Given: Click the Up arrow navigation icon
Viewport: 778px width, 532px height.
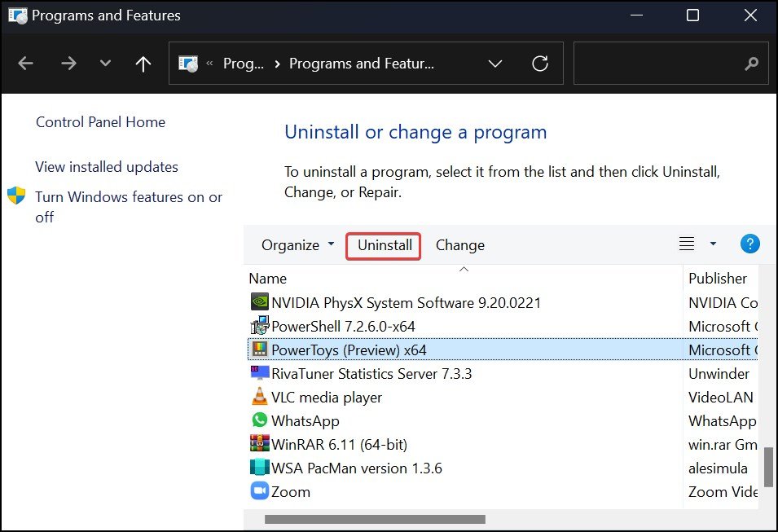Looking at the screenshot, I should (143, 64).
